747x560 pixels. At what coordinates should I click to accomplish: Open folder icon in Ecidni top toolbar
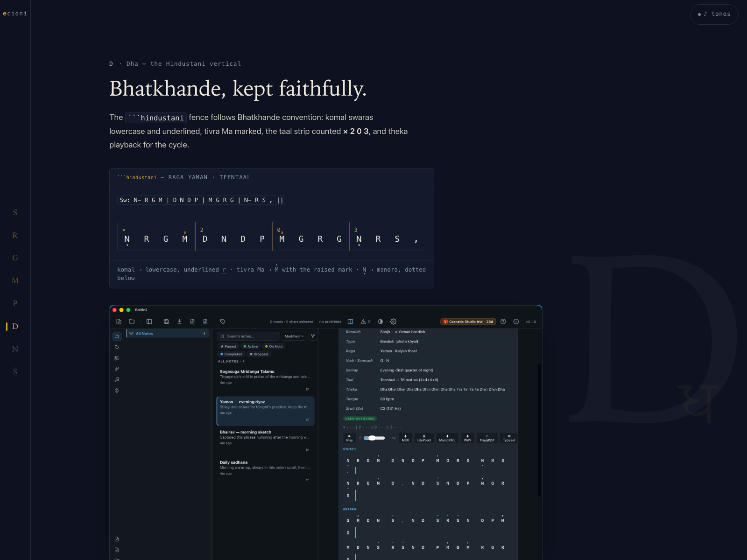pyautogui.click(x=132, y=322)
